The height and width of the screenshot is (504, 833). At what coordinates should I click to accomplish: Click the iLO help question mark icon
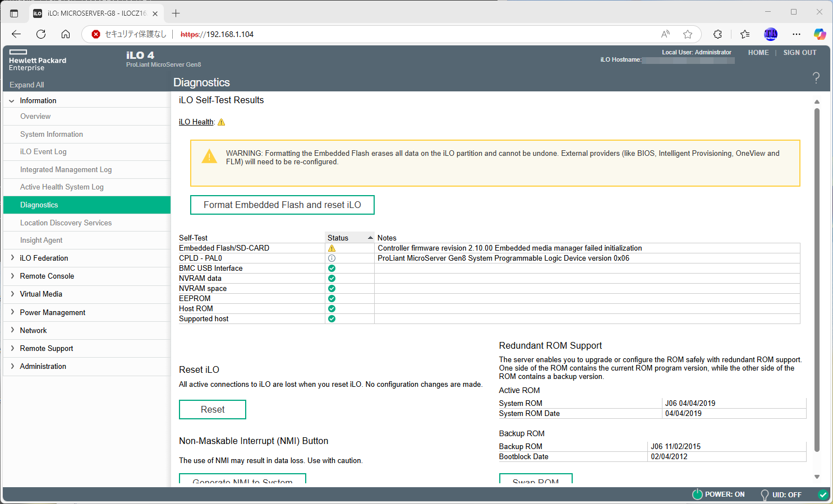(816, 78)
